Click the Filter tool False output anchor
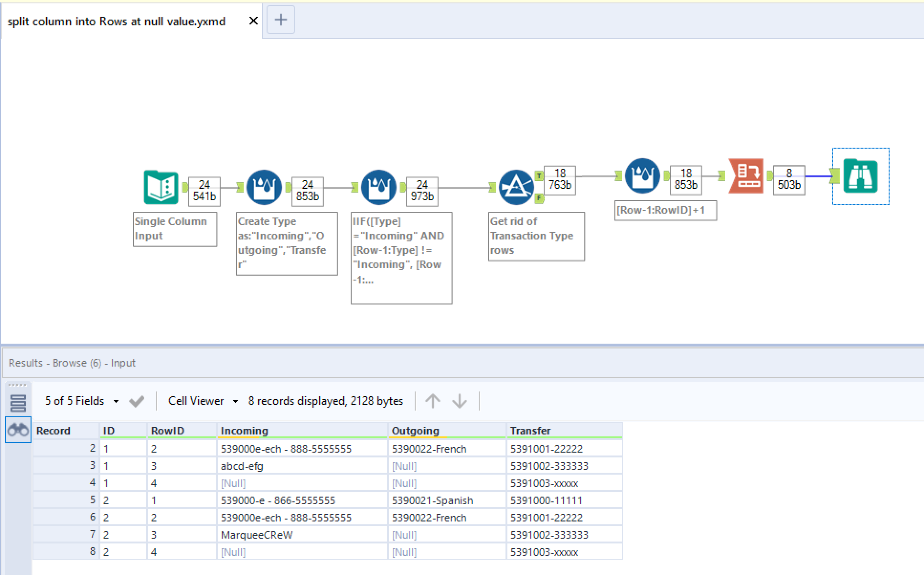The image size is (924, 575). tap(539, 198)
